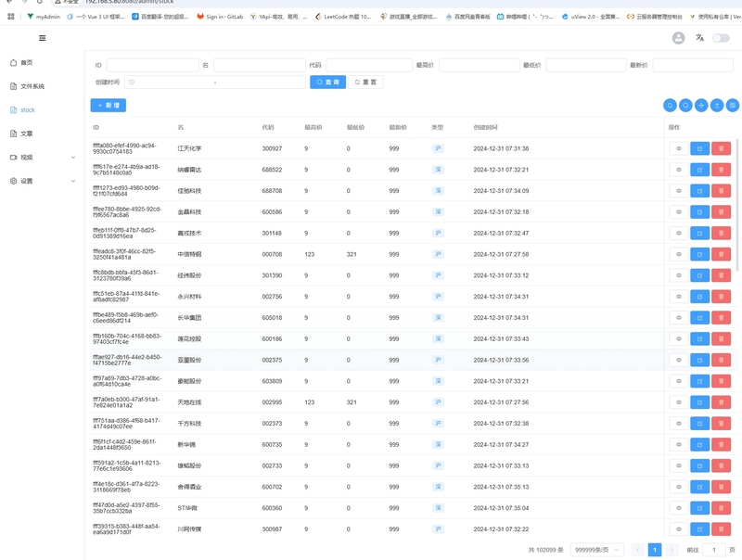The height and width of the screenshot is (560, 742).
Task: Delete the 永兴材料 row
Action: (x=722, y=297)
